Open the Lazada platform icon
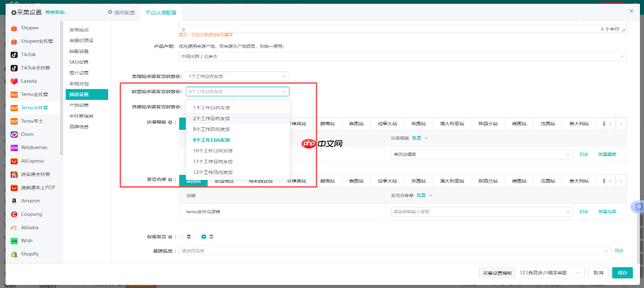Viewport: 644px width, 288px height. (14, 81)
